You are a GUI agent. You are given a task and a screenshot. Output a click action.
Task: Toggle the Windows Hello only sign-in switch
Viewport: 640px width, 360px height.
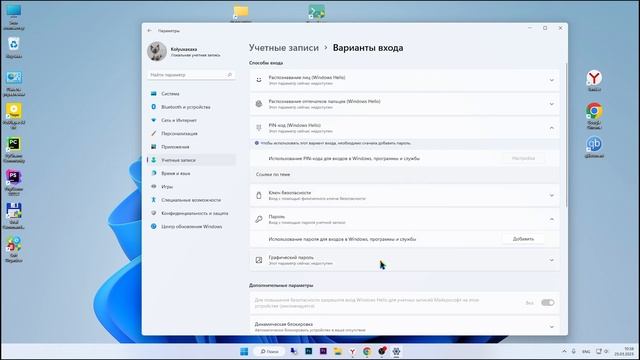(547, 302)
